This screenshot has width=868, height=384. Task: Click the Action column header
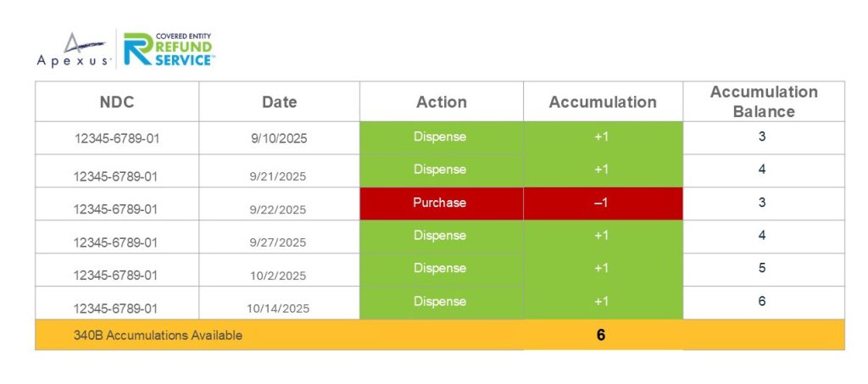coord(441,102)
